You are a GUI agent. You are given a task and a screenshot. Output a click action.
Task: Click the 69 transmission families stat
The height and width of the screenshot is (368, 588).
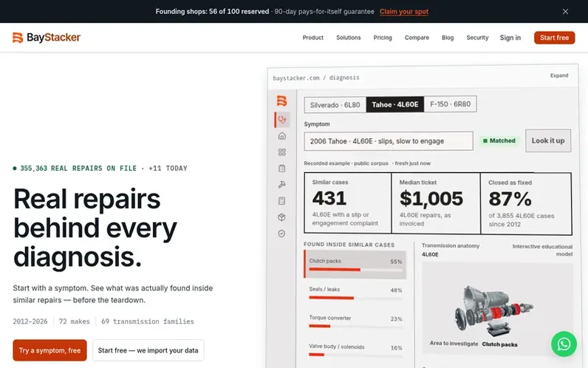pos(148,321)
